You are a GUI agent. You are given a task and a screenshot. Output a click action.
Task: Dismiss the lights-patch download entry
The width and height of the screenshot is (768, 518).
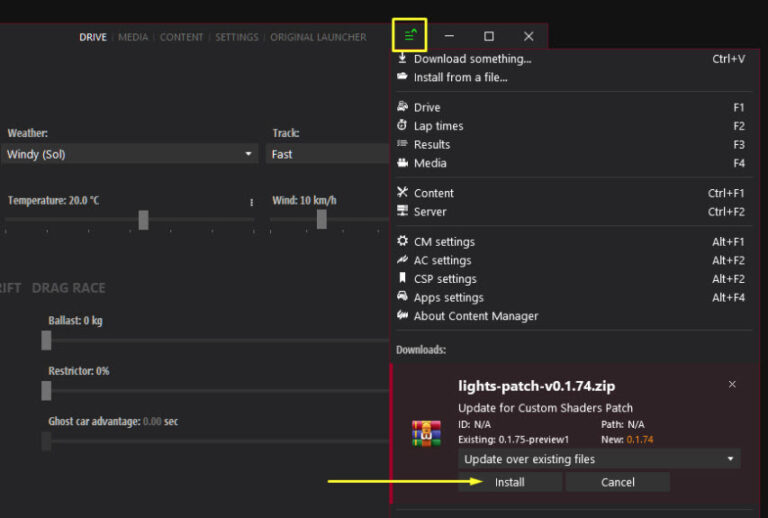(x=732, y=385)
